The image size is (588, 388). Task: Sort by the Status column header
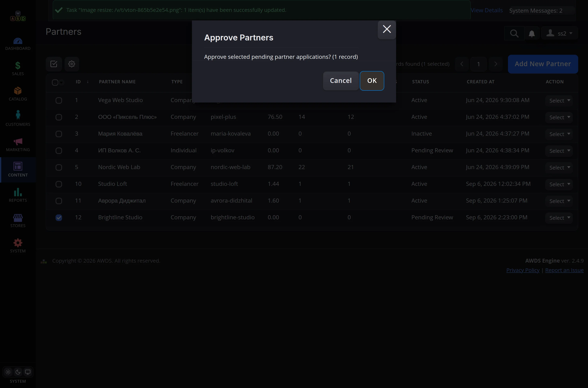(x=421, y=82)
